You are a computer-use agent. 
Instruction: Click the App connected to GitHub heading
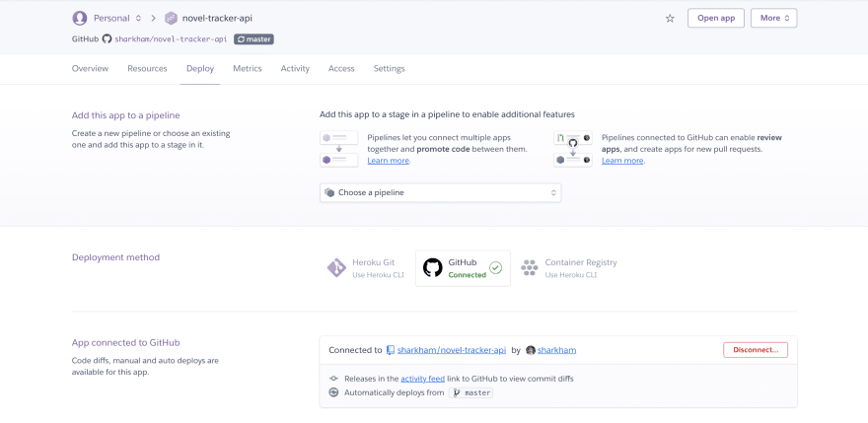[x=125, y=343]
